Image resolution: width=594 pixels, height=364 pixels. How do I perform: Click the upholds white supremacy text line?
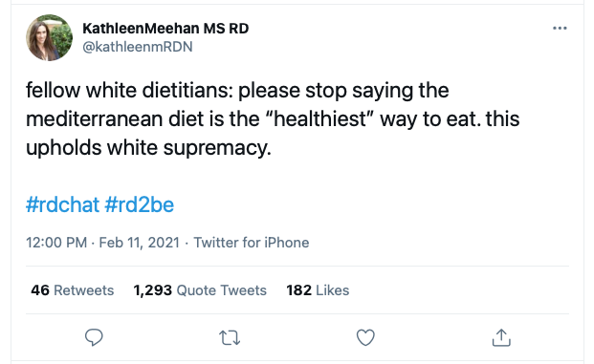click(x=148, y=147)
